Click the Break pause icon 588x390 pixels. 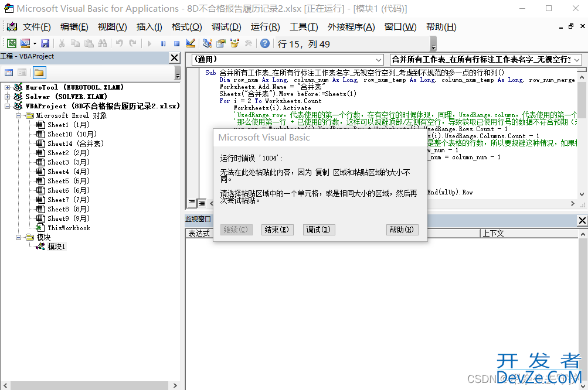click(x=163, y=44)
